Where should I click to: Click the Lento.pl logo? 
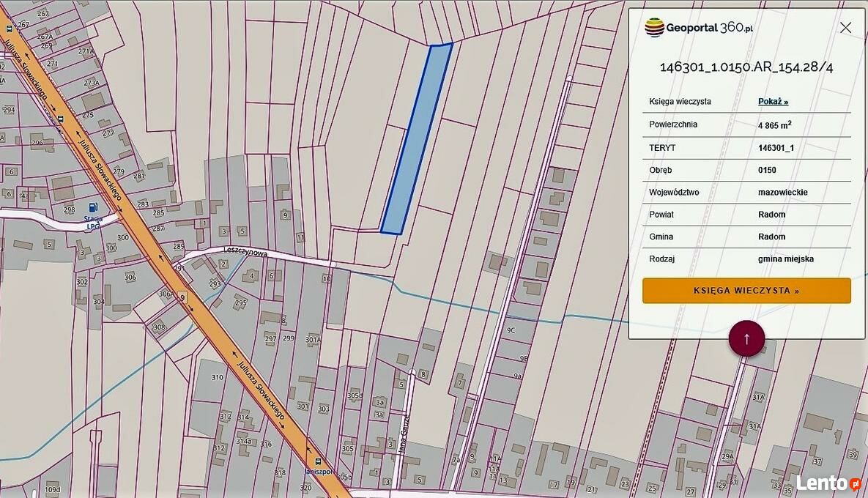[828, 483]
